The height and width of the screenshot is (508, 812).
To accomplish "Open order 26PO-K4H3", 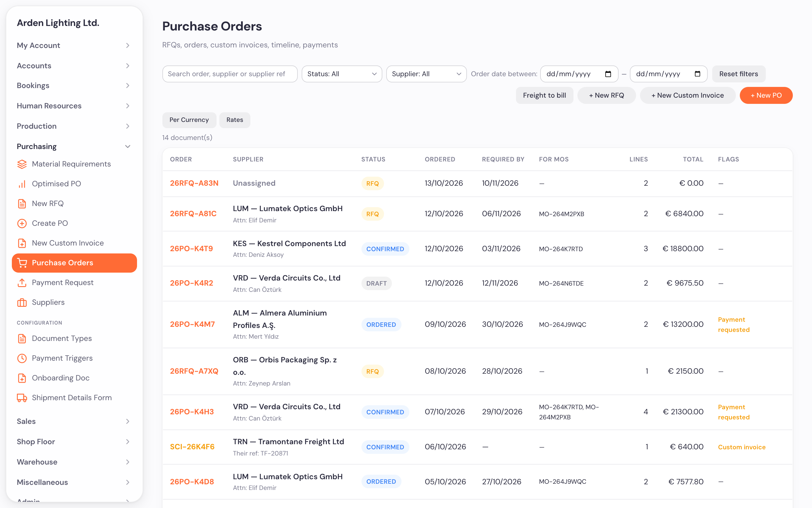I will 192,412.
